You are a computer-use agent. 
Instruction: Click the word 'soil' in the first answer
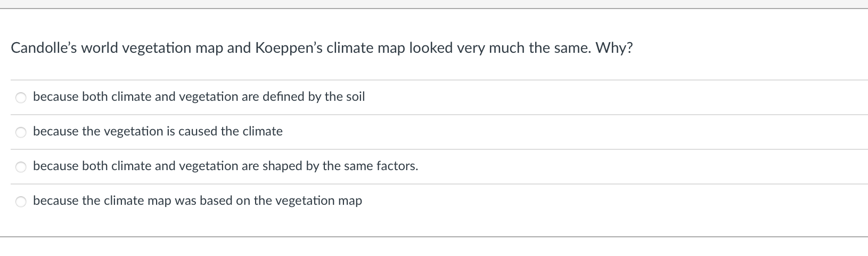355,97
